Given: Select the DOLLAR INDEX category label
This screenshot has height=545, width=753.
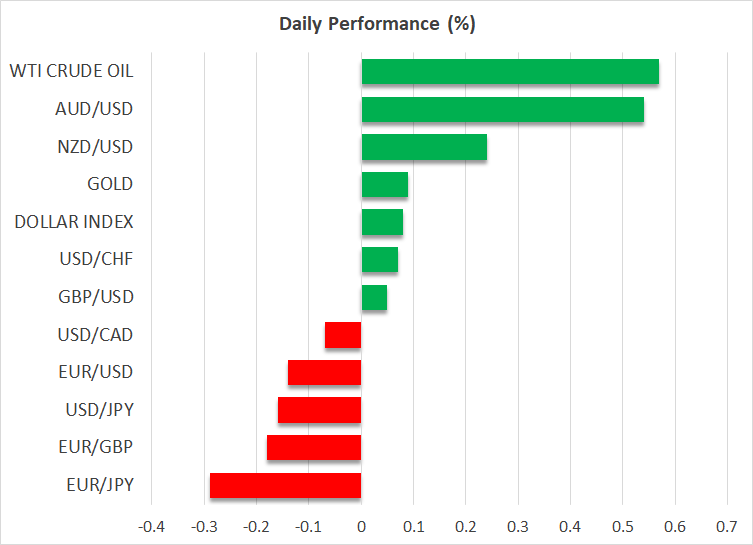Looking at the screenshot, I should point(74,222).
